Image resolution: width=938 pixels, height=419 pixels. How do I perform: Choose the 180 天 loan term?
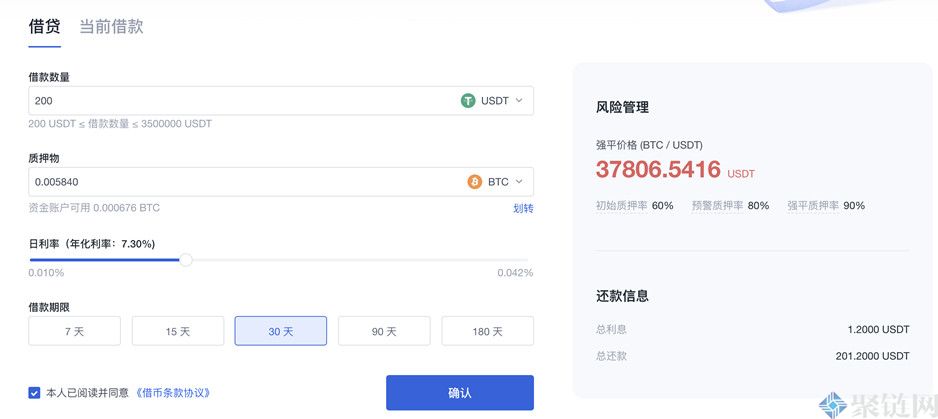(487, 331)
